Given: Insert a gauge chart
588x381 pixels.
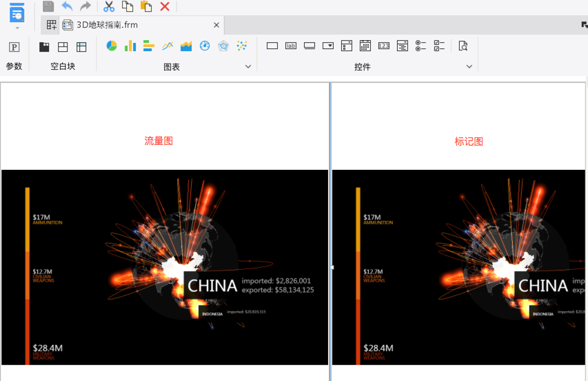Looking at the screenshot, I should click(x=205, y=46).
